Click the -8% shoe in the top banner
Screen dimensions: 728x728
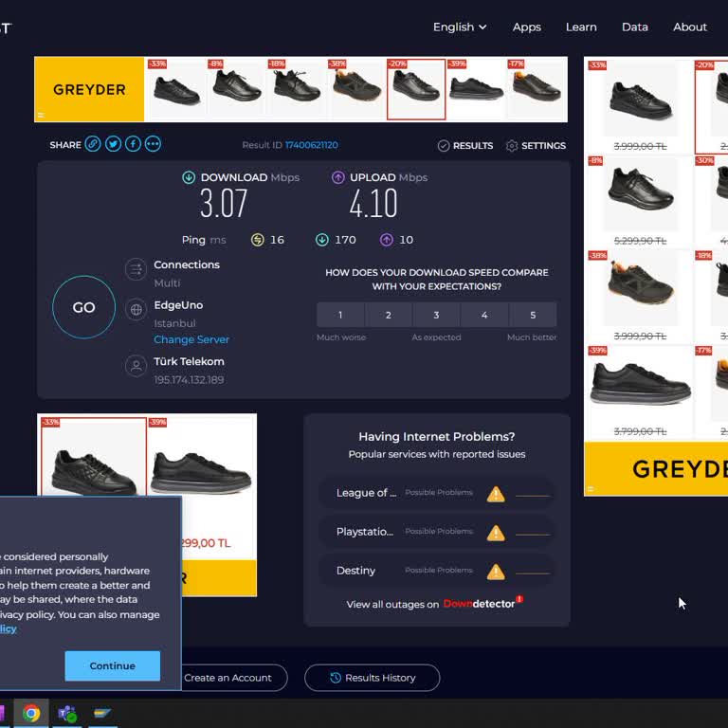(236, 89)
